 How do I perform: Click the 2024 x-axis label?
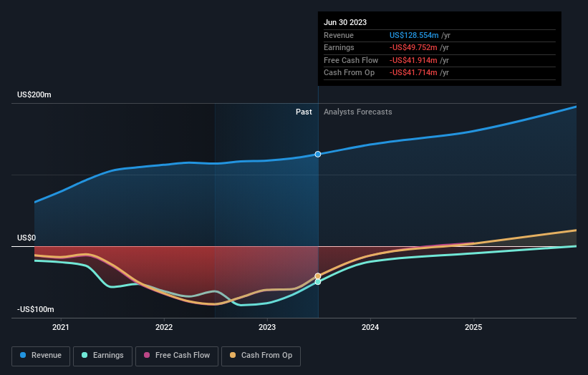[370, 328]
